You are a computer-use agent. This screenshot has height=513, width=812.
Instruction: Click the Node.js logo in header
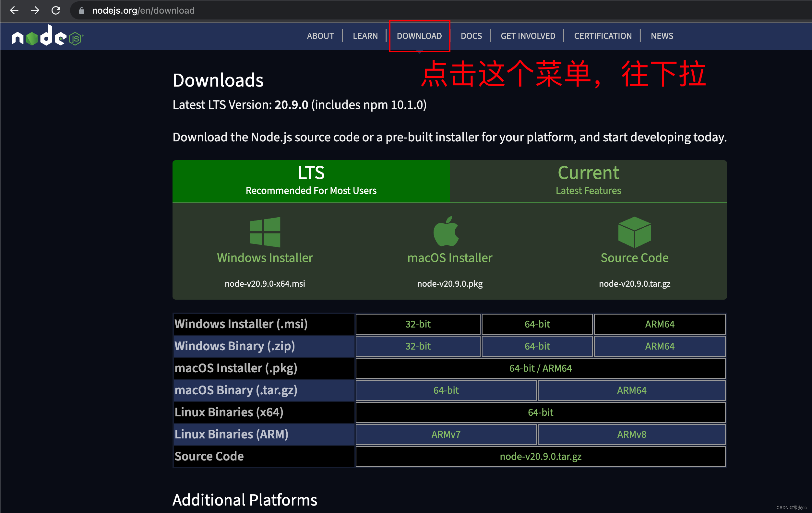point(47,36)
